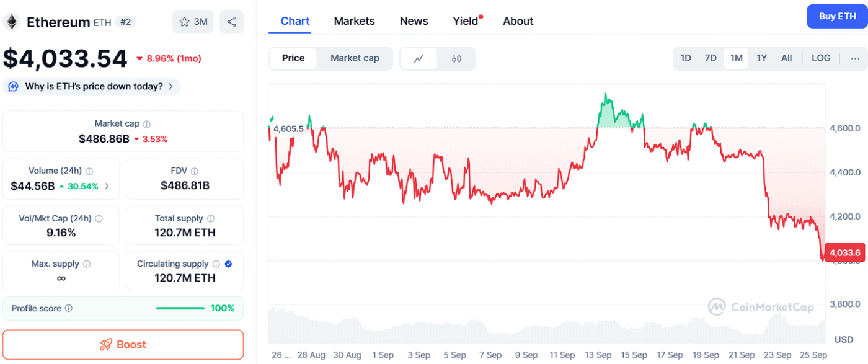Expand "Why is ETH's price down today?" chevron
868x364 pixels.
click(170, 86)
